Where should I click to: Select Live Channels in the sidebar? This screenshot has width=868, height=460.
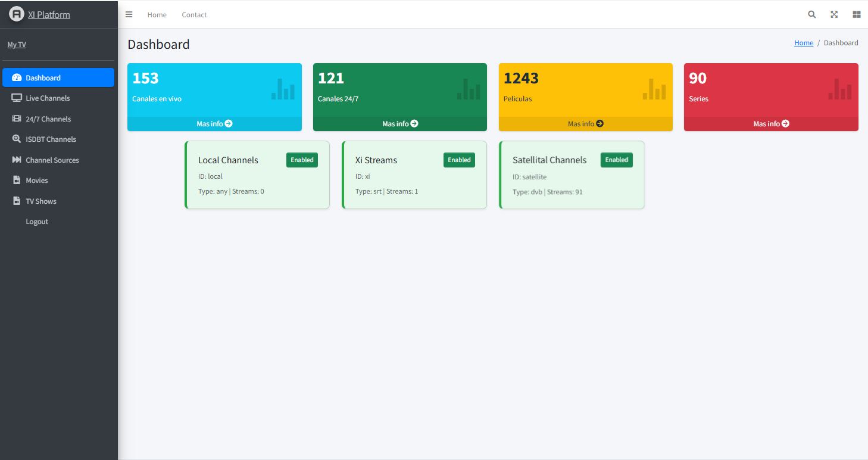click(x=48, y=98)
